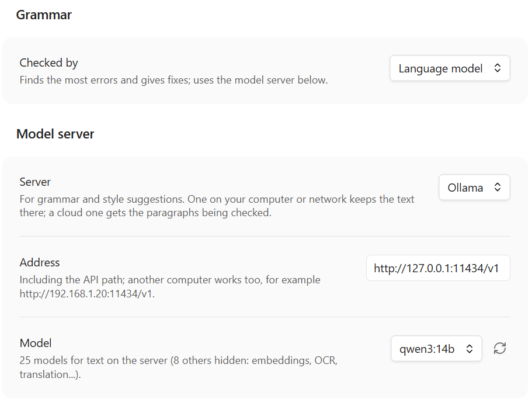Click the text 'Finds the most errors and gives fixes'
Image resolution: width=532 pixels, height=399 pixels.
[105, 80]
